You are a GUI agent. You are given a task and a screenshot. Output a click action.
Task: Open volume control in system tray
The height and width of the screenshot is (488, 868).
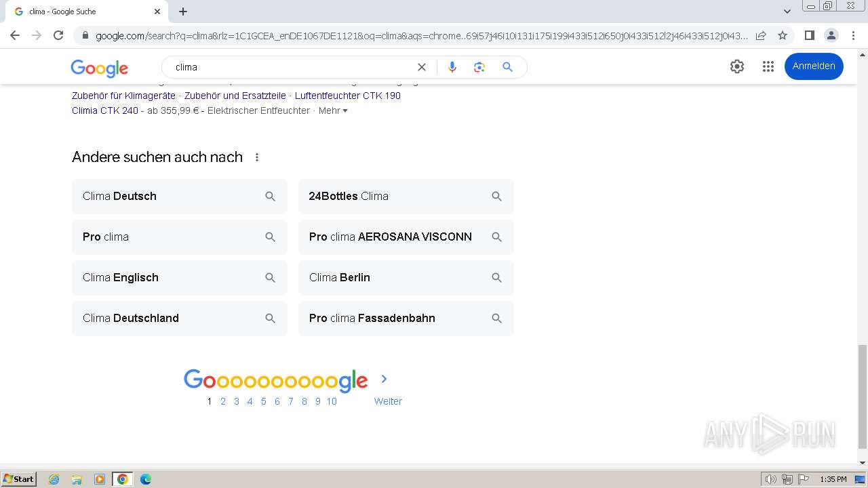[770, 479]
